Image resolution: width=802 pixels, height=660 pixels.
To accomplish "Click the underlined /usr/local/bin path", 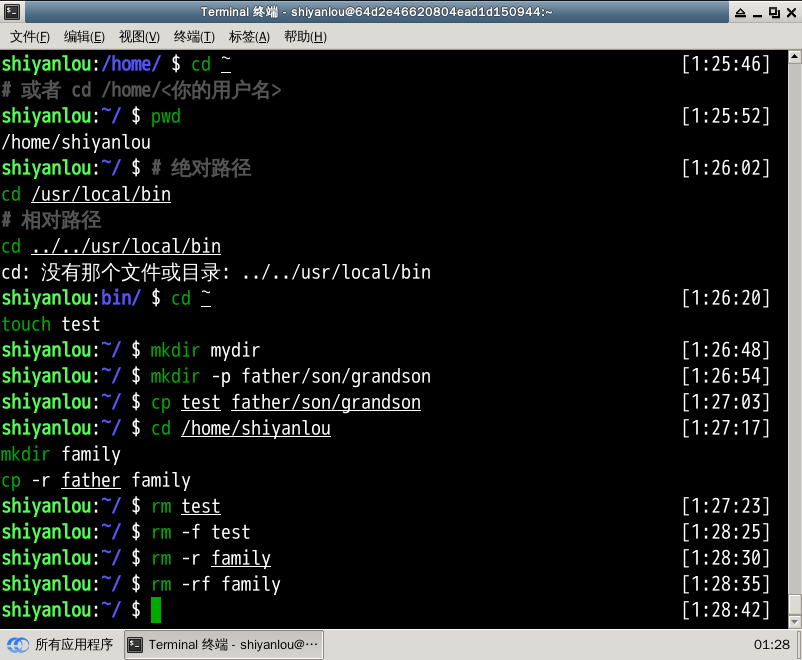I will coord(101,195).
